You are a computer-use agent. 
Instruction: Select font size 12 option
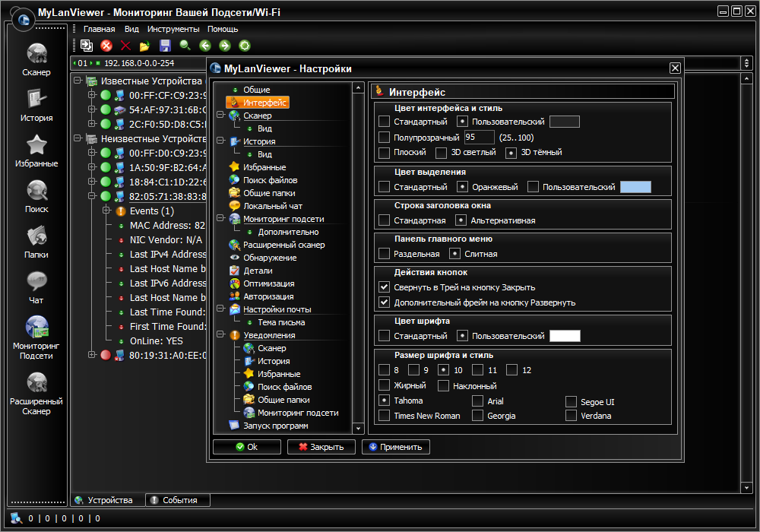click(x=511, y=370)
